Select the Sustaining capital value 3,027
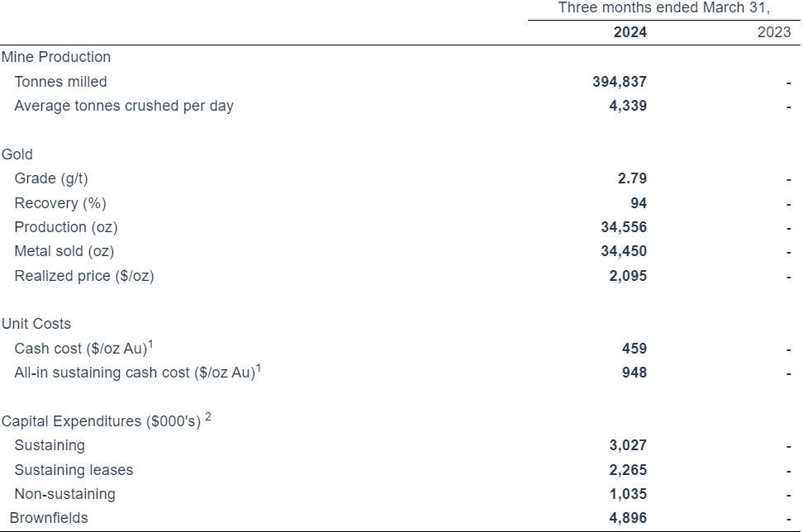Image resolution: width=803 pixels, height=532 pixels. pos(628,445)
